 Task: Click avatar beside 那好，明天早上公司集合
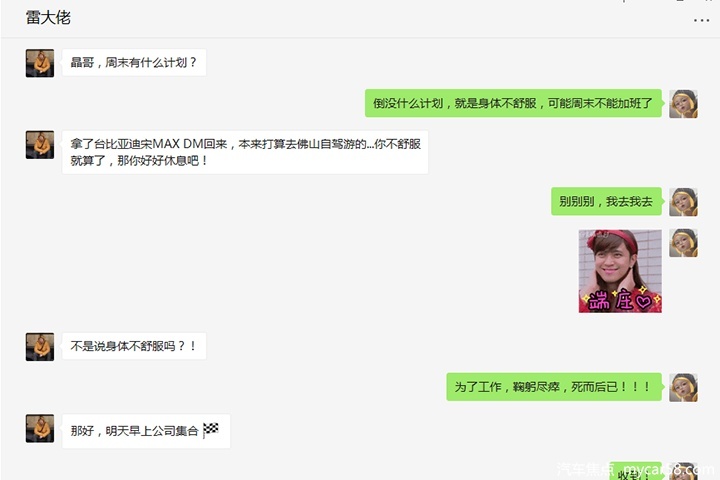[40, 428]
